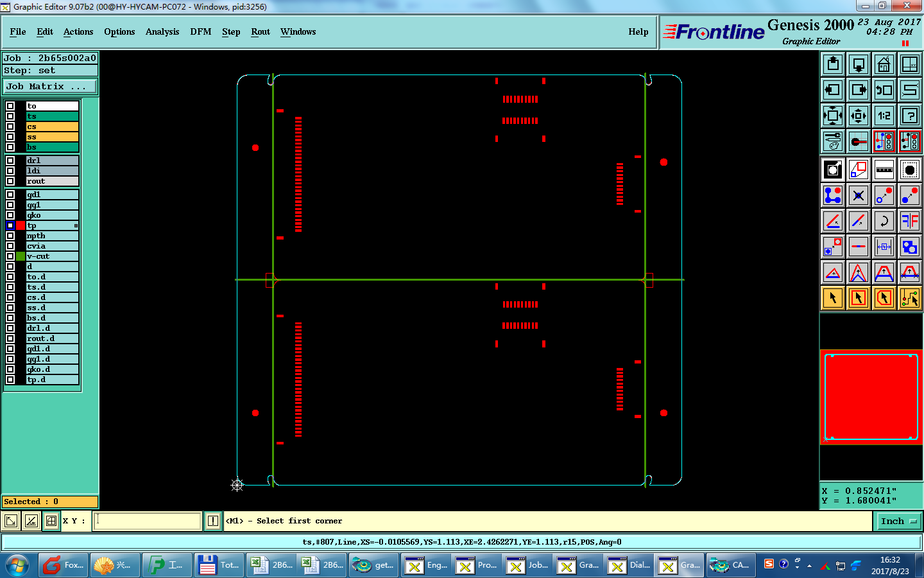Click the zoom in shrink icon
The height and width of the screenshot is (578, 924).
859,116
